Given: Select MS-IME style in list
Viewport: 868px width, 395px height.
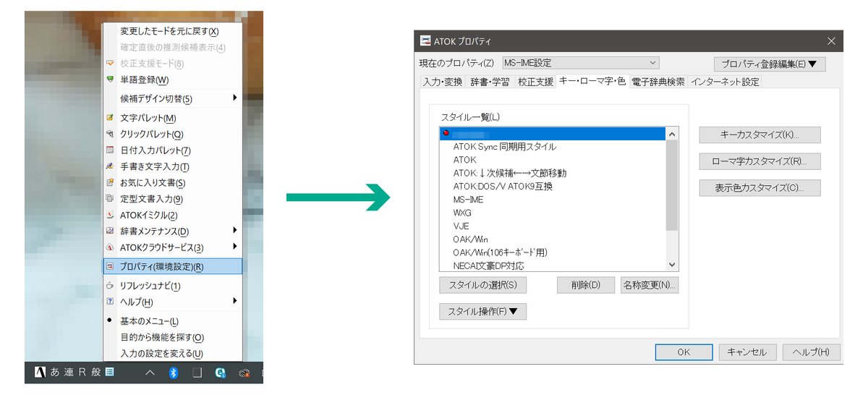Looking at the screenshot, I should click(x=553, y=200).
